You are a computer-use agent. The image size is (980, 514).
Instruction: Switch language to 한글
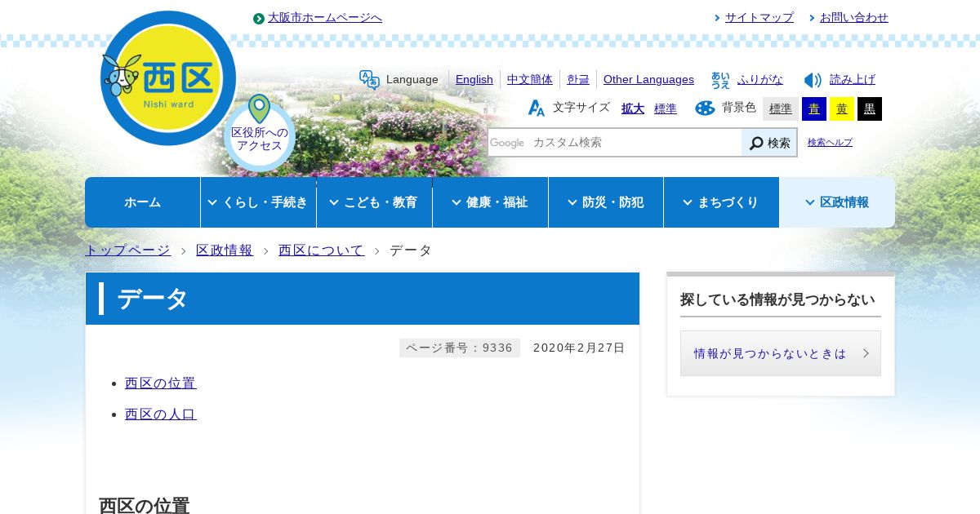click(578, 79)
